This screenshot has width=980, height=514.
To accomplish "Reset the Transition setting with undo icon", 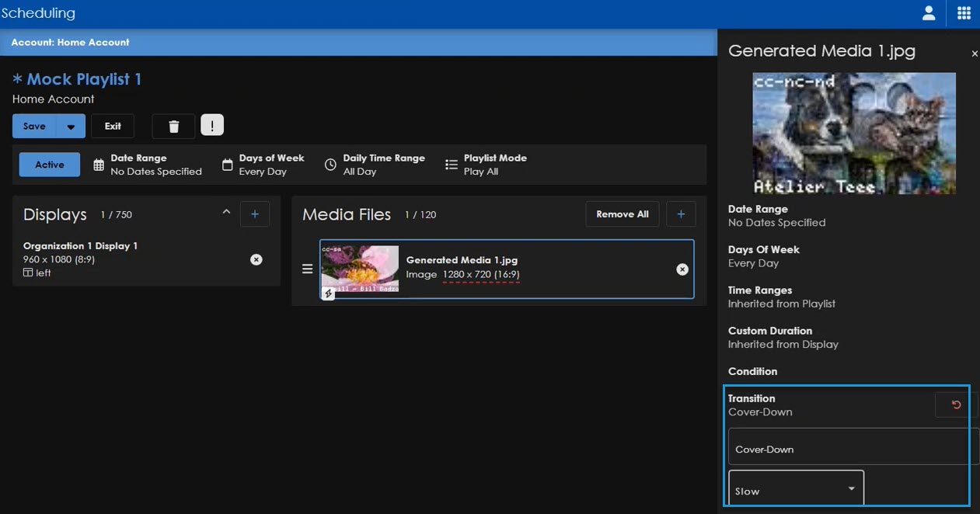I will (956, 405).
